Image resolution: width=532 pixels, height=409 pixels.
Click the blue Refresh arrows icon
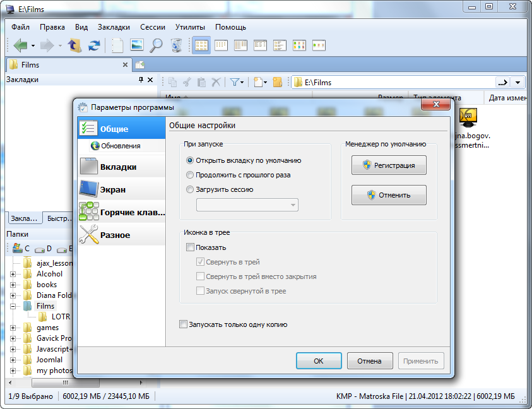pyautogui.click(x=94, y=45)
